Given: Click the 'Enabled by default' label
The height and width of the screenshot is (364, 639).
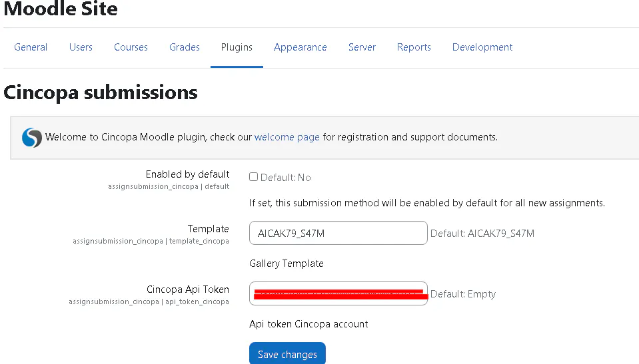Looking at the screenshot, I should tap(187, 174).
